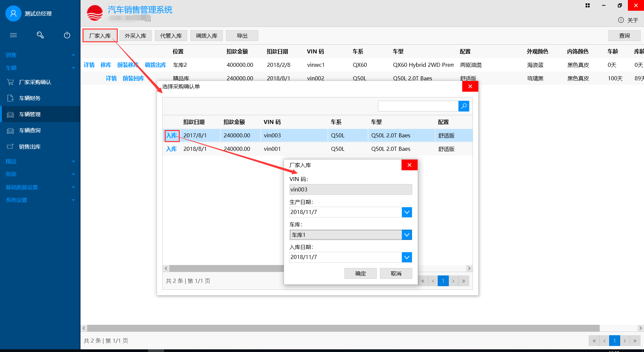Open 厂家采购确认 from the sidebar

(35, 82)
